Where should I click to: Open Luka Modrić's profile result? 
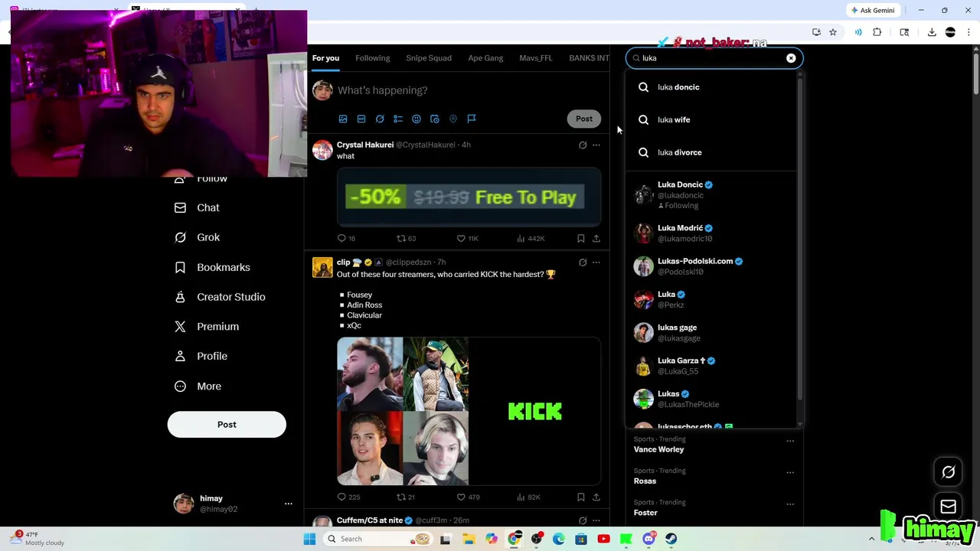(x=712, y=233)
